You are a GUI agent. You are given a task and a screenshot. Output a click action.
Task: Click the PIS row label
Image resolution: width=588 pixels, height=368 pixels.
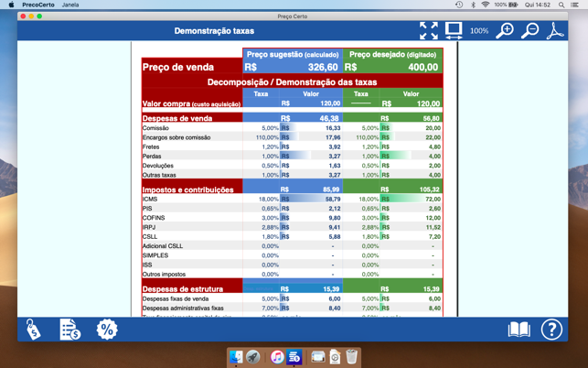tap(147, 209)
